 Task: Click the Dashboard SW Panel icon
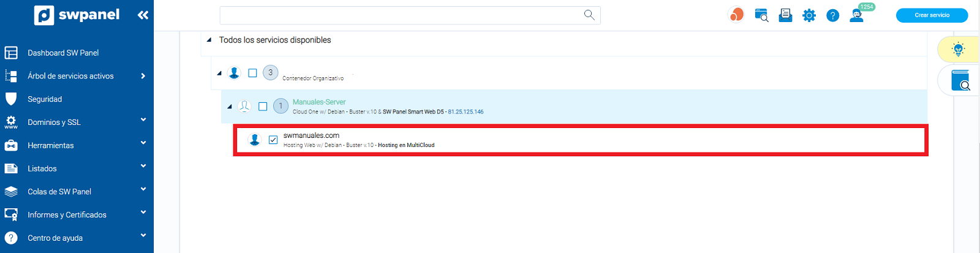(11, 53)
